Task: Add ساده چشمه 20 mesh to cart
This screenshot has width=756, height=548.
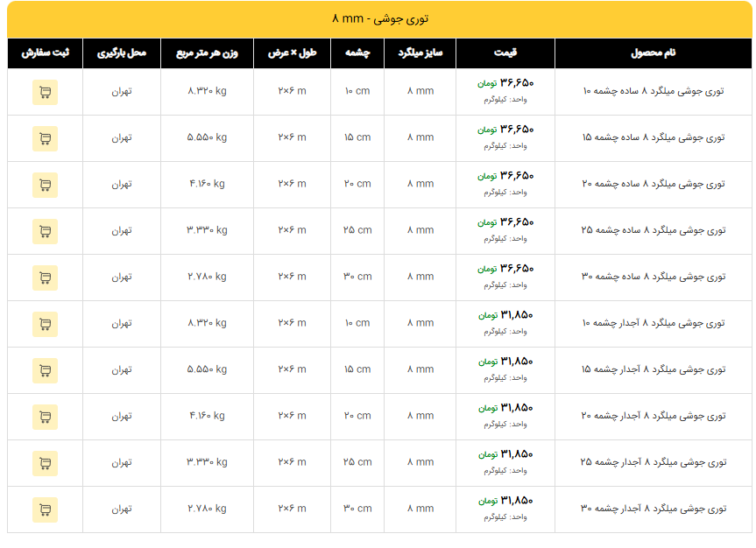Action: pyautogui.click(x=45, y=185)
